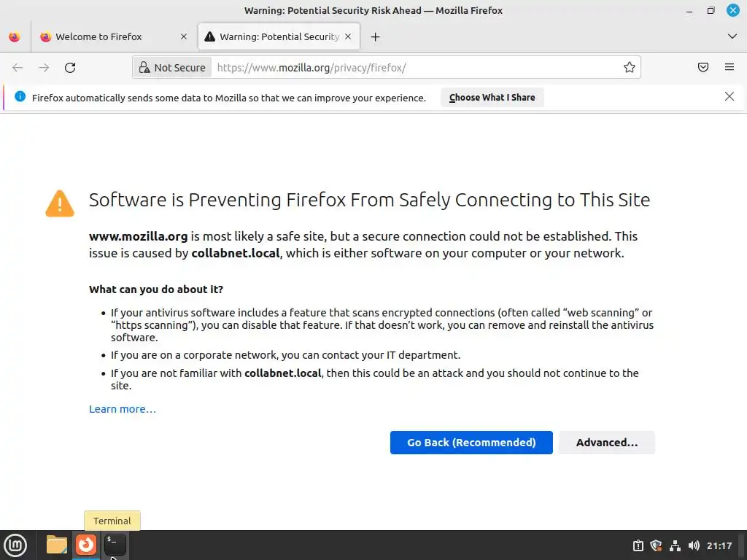Viewport: 747px width, 560px height.
Task: Close the security warning tab
Action: (348, 37)
